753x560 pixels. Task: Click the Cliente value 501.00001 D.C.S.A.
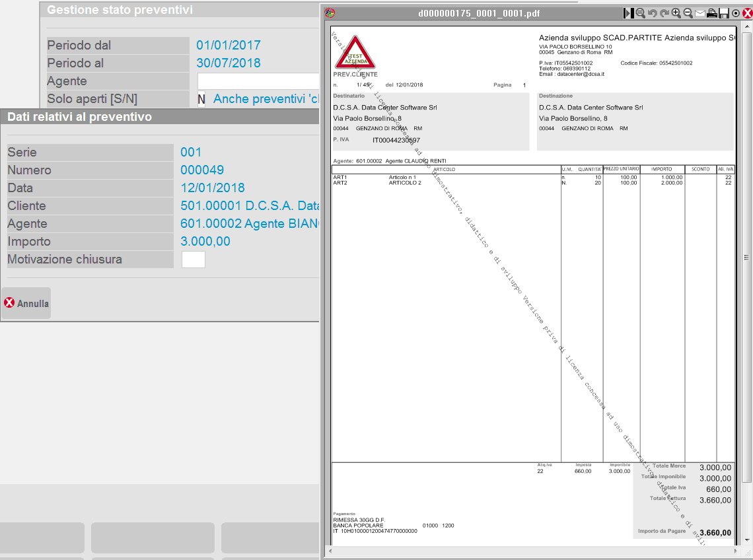249,206
